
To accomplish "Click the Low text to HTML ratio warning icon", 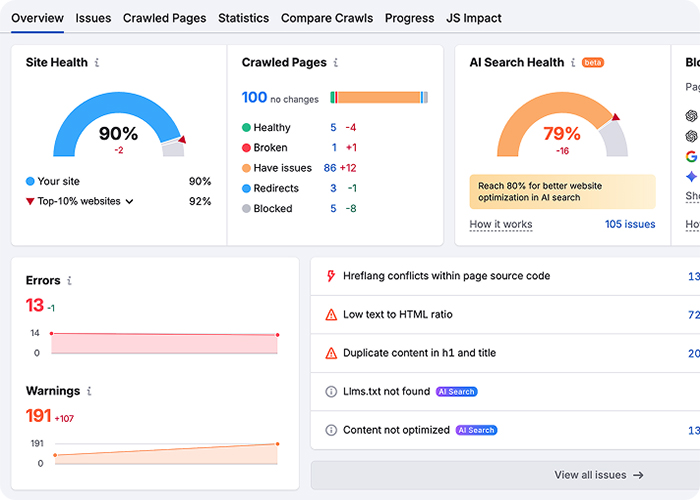I will point(331,315).
